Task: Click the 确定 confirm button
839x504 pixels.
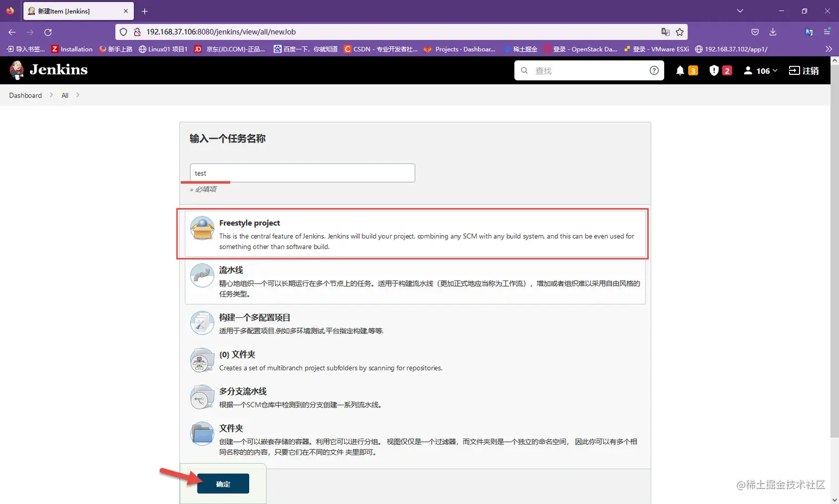Action: click(x=223, y=483)
